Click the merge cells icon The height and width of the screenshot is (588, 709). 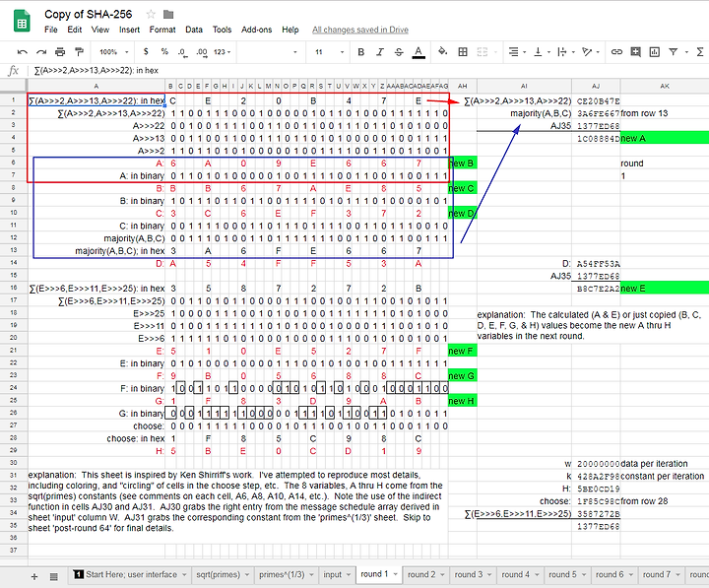pyautogui.click(x=483, y=52)
